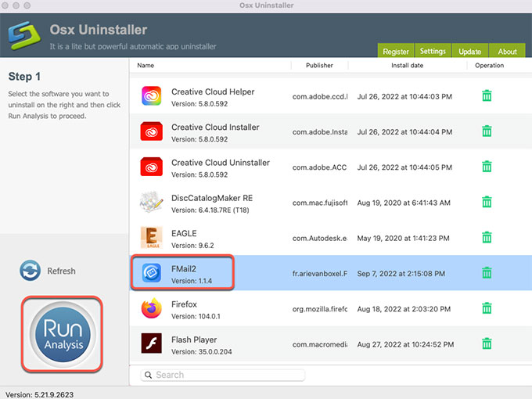This screenshot has width=532, height=399.
Task: Click the Run Analysis button
Action: (62, 334)
